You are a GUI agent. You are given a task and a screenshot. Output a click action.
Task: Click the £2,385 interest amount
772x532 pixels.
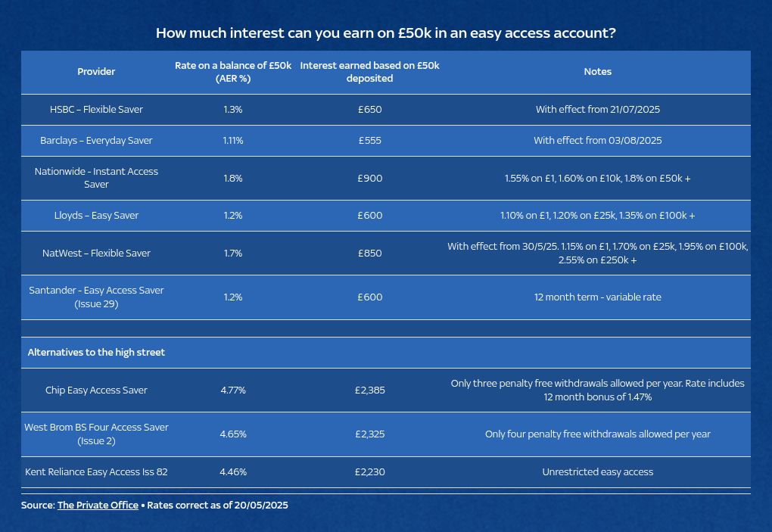pyautogui.click(x=370, y=390)
